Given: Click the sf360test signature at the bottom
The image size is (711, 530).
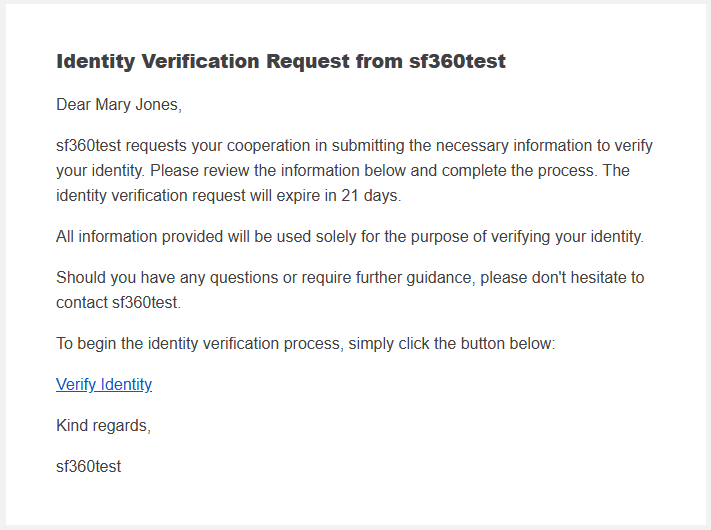Looking at the screenshot, I should click(88, 467).
